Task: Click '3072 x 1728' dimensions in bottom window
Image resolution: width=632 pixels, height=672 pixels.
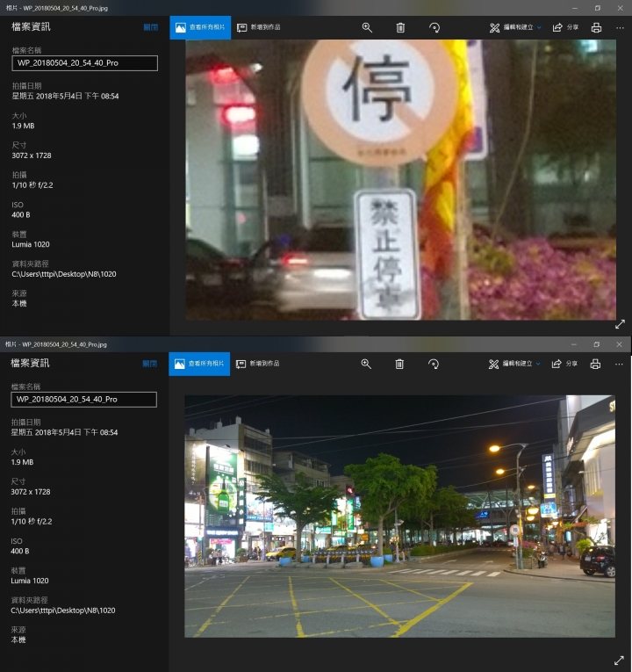Action: click(x=31, y=492)
